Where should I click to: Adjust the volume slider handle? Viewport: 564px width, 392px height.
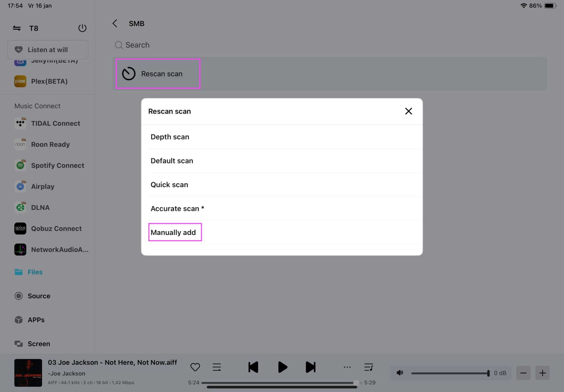point(488,373)
